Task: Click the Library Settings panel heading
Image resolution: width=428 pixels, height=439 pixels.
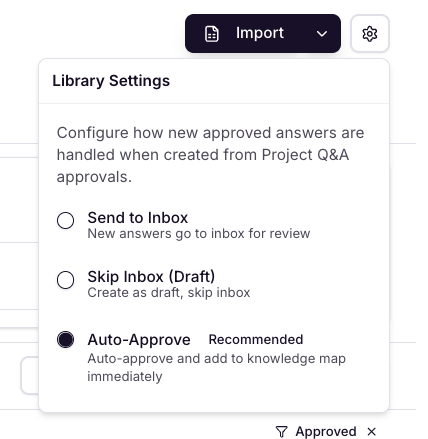Action: 111,81
